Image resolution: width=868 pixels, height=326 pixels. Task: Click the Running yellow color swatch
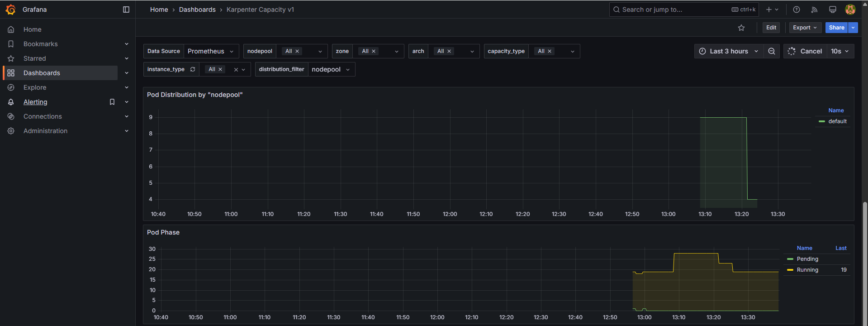tap(790, 270)
